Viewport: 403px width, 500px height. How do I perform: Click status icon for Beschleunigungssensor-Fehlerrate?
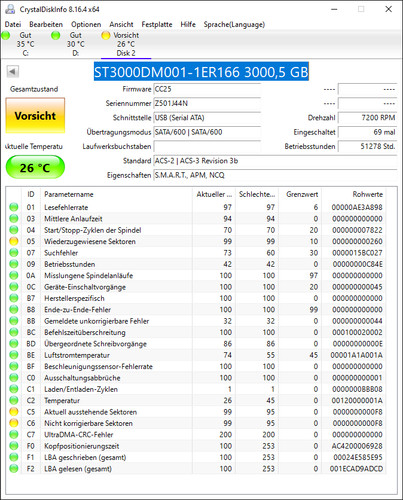click(14, 366)
